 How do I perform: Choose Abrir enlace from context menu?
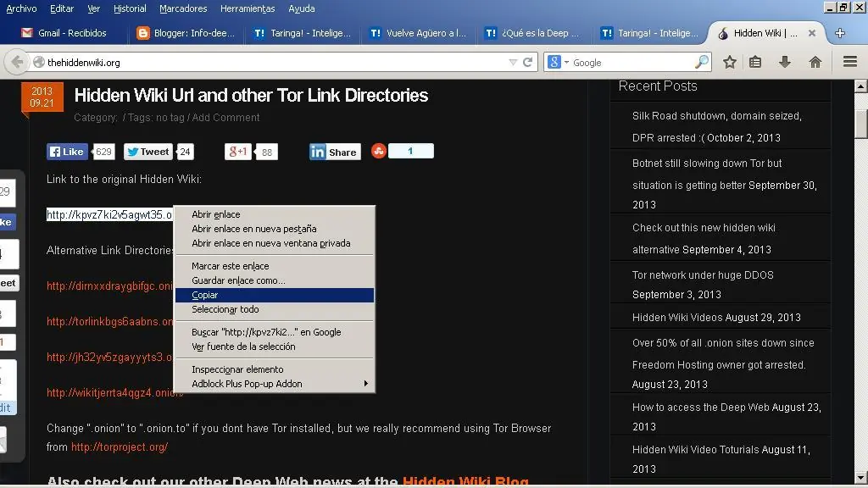pyautogui.click(x=275, y=214)
